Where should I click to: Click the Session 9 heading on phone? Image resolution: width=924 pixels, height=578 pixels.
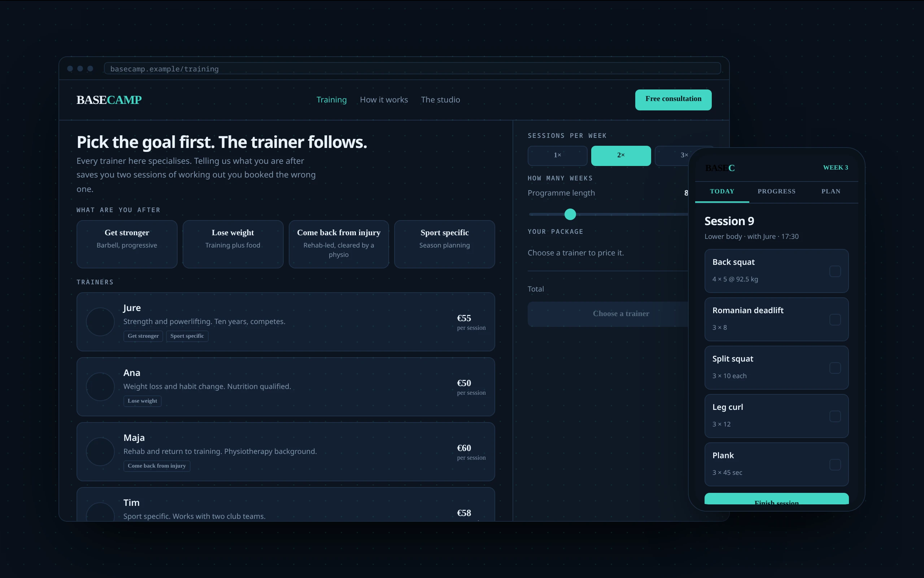coord(729,221)
